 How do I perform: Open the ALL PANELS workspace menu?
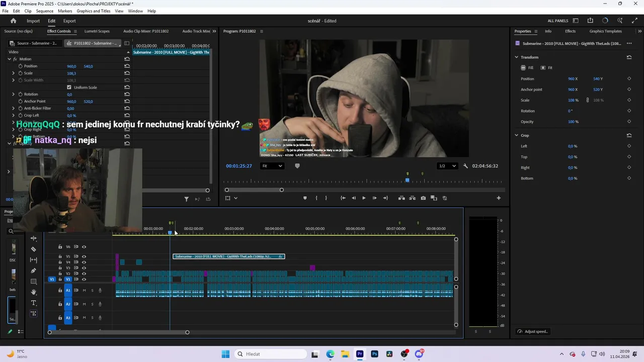(x=558, y=21)
